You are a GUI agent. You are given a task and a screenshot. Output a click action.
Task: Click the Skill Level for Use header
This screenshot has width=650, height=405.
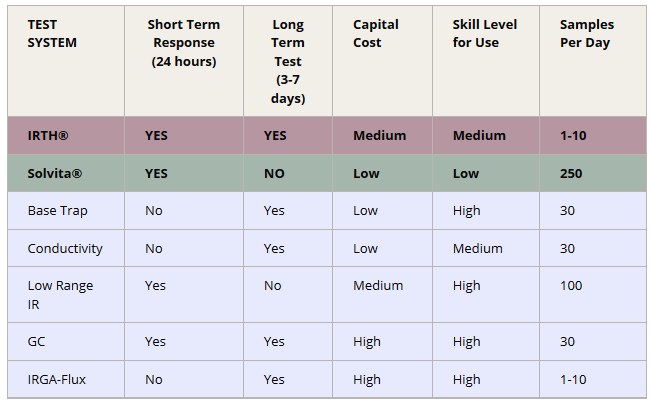(x=485, y=34)
